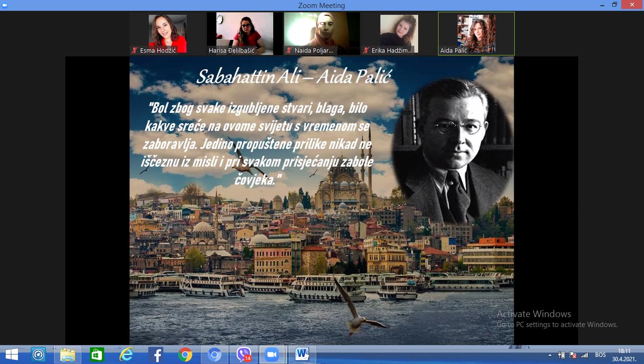Open Viber with 14 unread notifications
The image size is (644, 364).
(244, 355)
